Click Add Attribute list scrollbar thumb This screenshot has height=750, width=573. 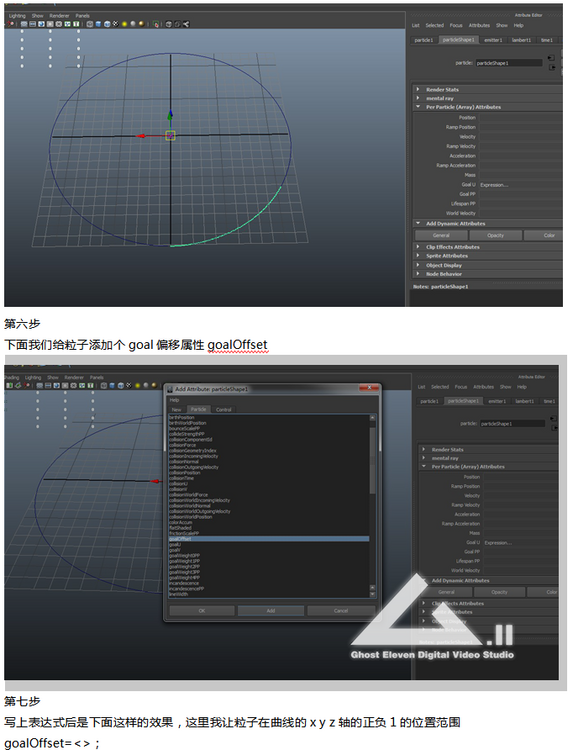tap(373, 459)
